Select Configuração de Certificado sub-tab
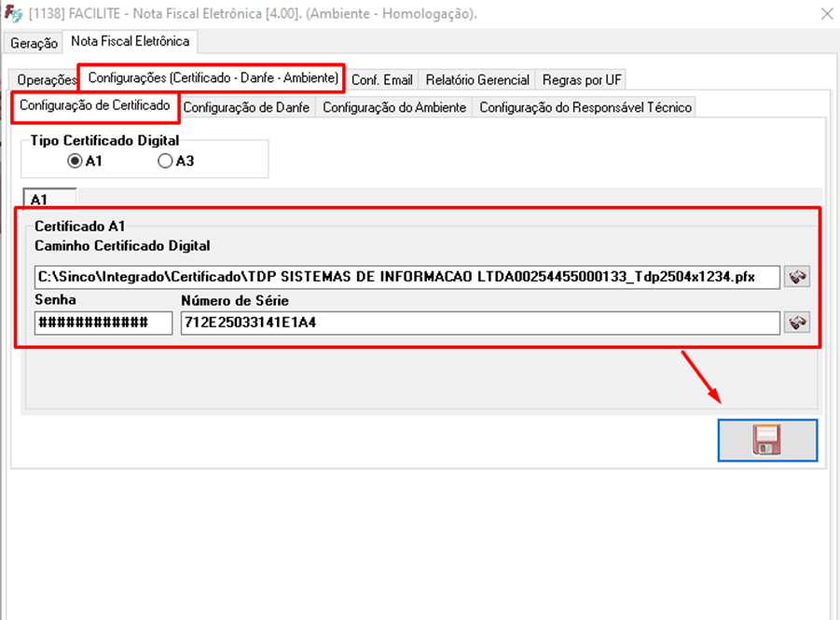 (94, 106)
